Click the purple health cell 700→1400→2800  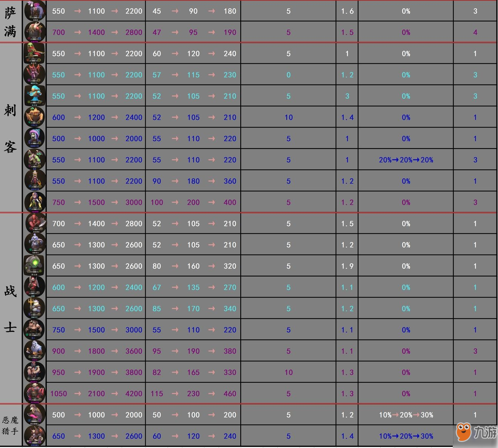point(97,32)
